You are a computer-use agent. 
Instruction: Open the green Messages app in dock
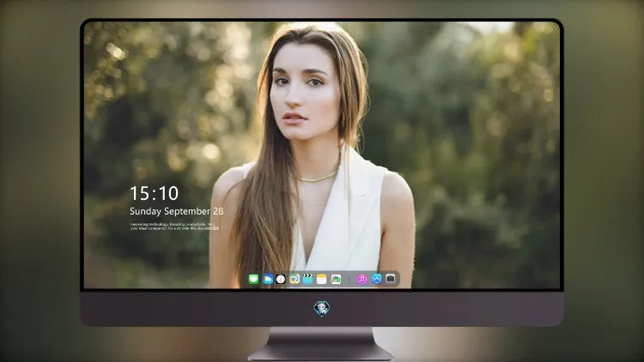[253, 280]
